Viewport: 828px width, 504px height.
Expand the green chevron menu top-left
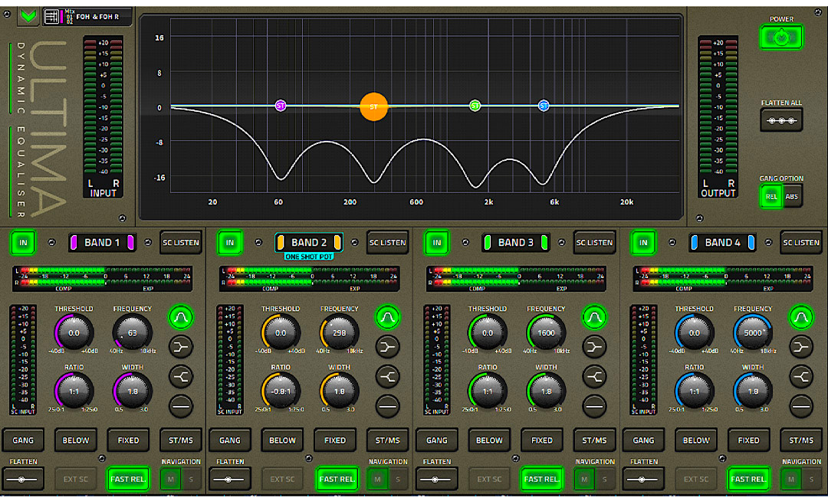[x=29, y=15]
